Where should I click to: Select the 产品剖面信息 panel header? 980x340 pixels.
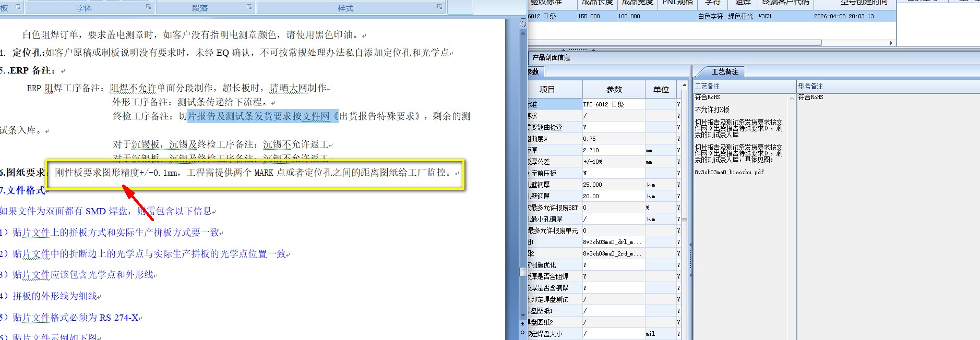coord(551,57)
